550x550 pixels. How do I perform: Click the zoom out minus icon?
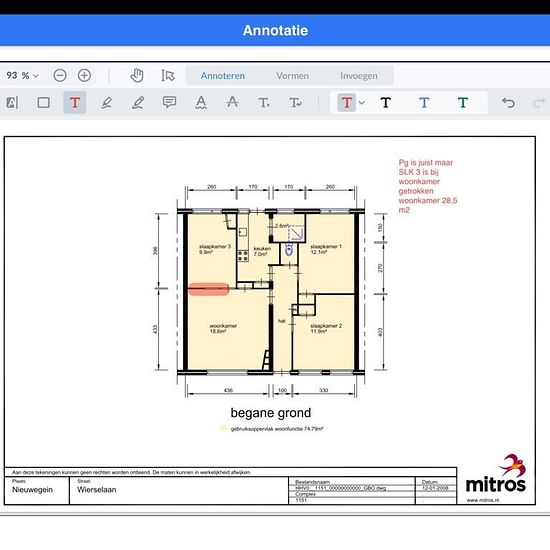coord(60,75)
